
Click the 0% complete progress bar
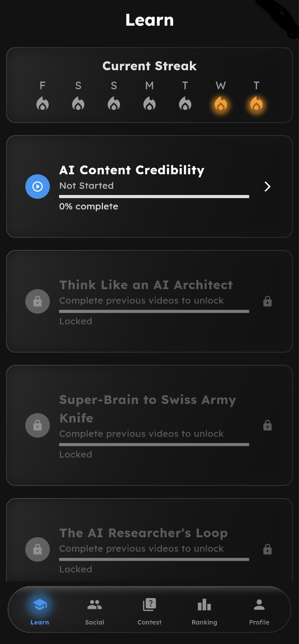pos(154,196)
